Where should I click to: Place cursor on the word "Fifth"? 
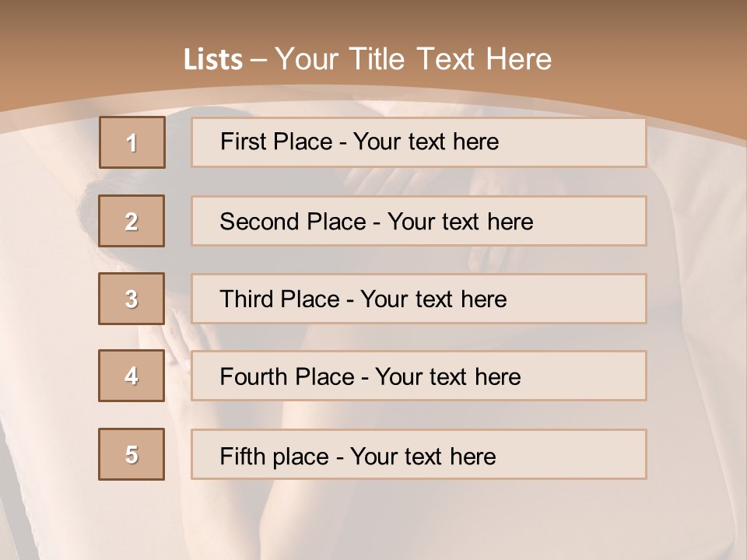tap(242, 456)
